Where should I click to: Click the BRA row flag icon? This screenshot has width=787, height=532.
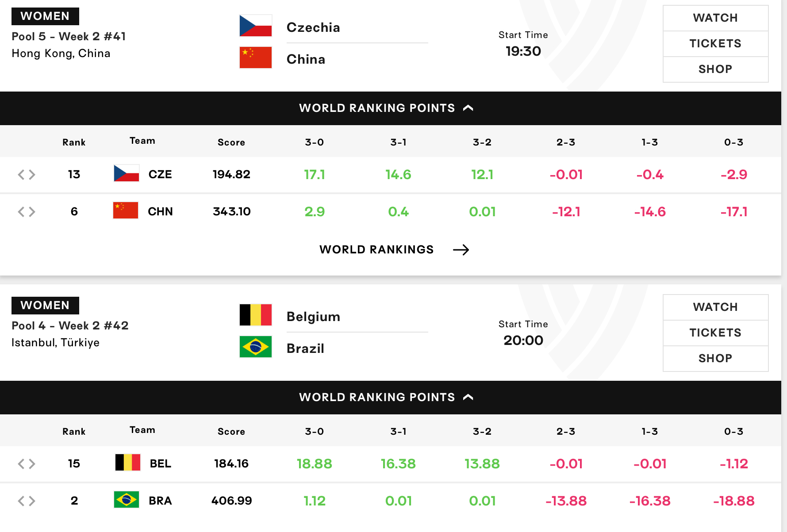(127, 500)
